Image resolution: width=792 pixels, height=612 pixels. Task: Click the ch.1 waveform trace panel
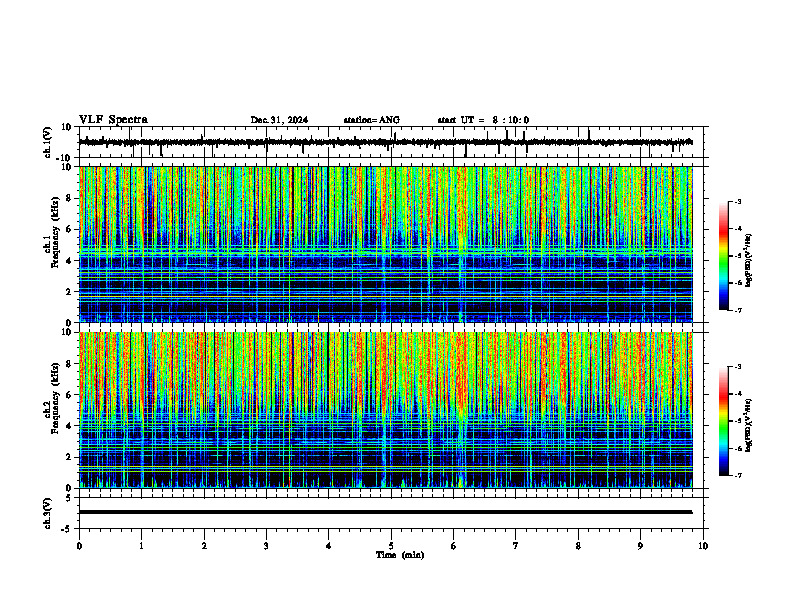click(393, 142)
